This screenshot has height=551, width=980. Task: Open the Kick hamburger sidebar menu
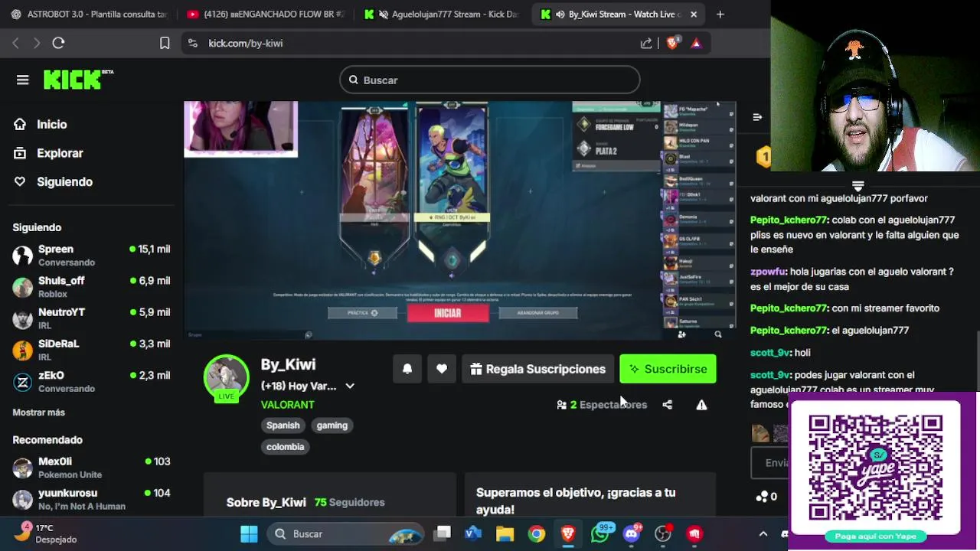(22, 80)
